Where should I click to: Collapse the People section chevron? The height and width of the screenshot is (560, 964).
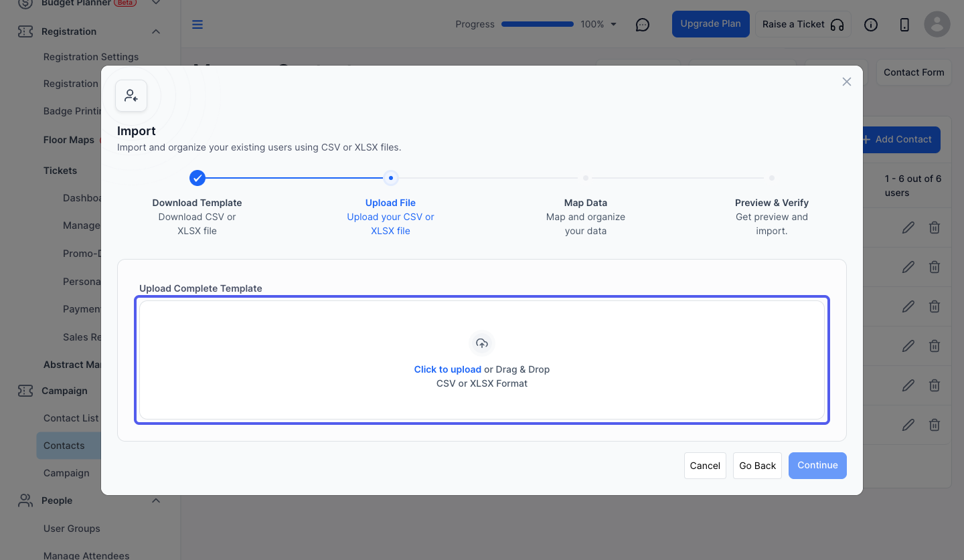coord(156,500)
